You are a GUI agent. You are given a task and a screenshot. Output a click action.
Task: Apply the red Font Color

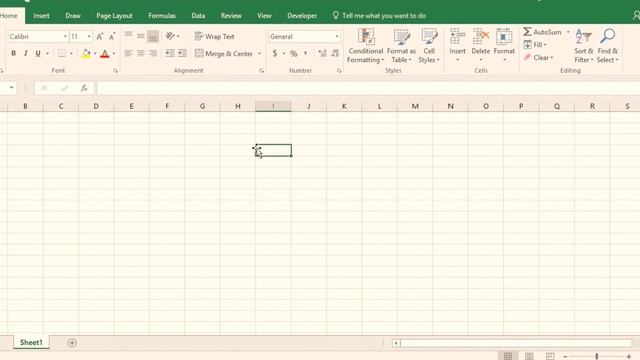(x=105, y=53)
